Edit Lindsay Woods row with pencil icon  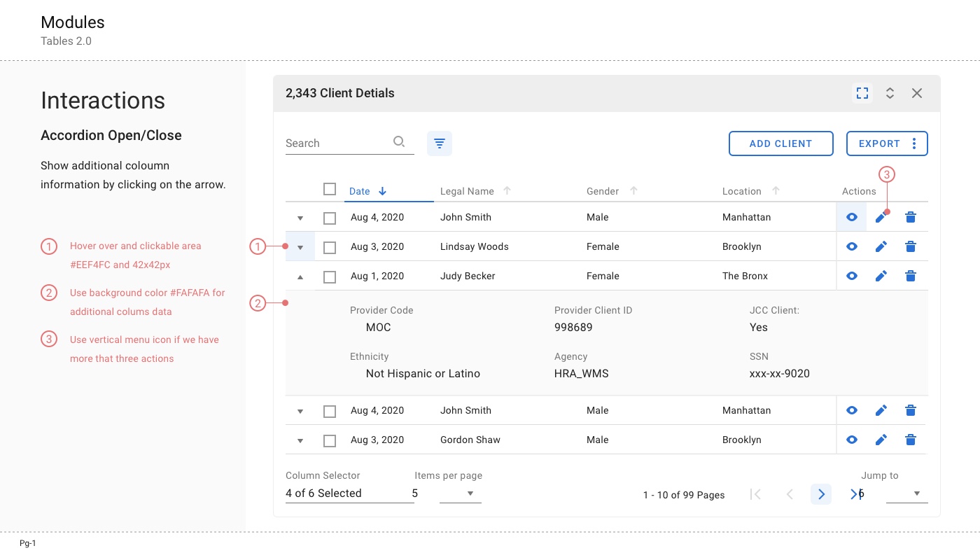tap(881, 246)
